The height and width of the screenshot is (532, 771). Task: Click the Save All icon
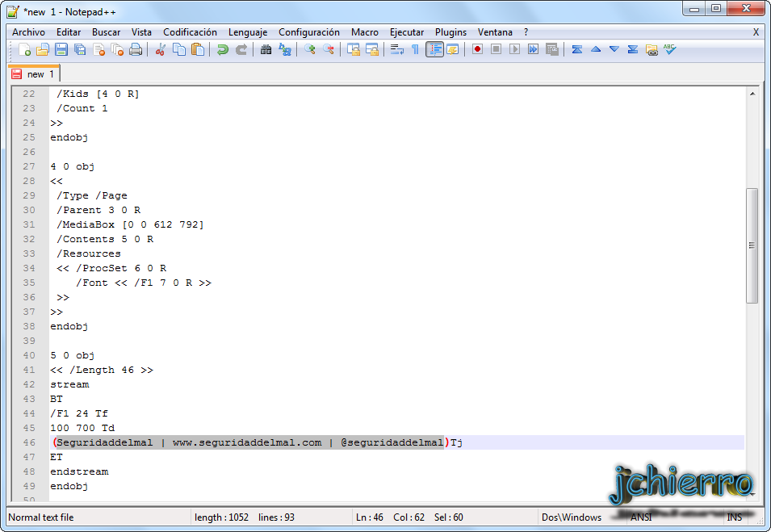coord(80,49)
